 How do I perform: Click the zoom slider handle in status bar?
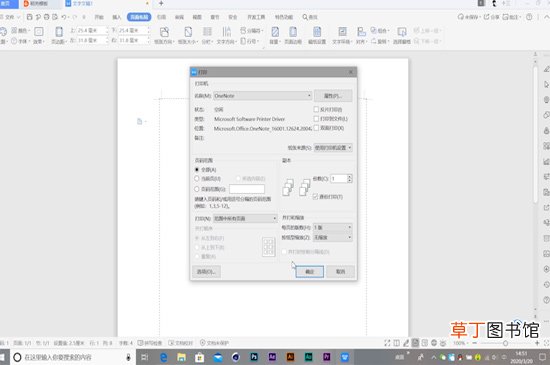coord(505,343)
